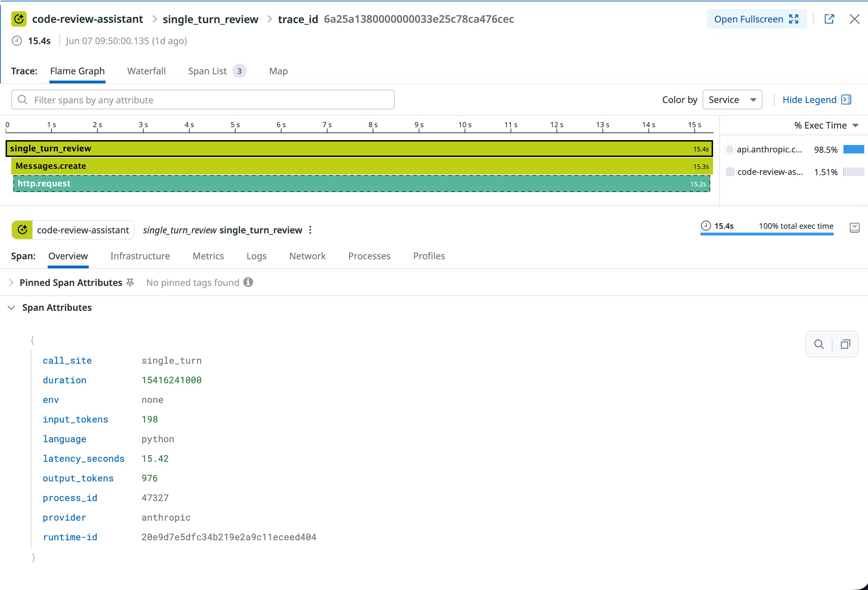
Task: Click the process_id value 47327
Action: (155, 498)
